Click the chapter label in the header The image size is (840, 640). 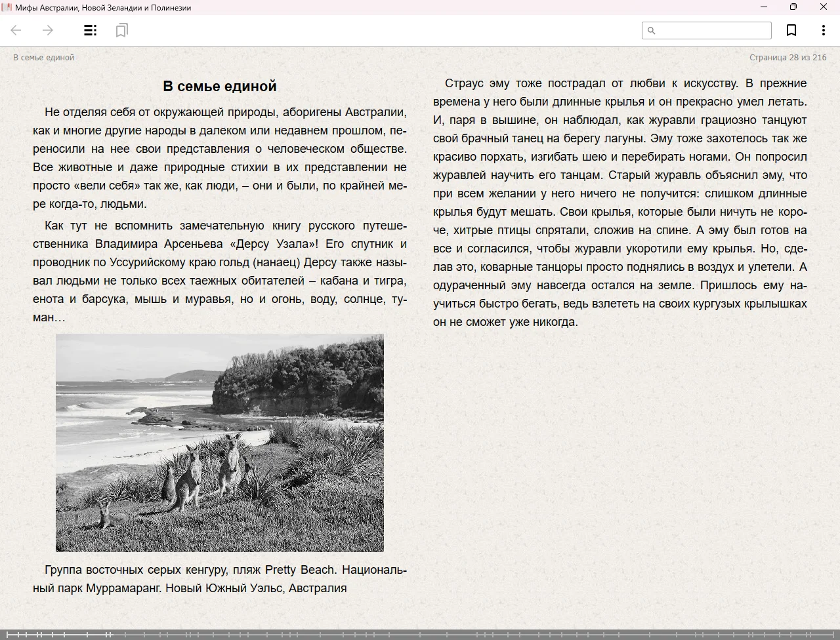coord(43,57)
